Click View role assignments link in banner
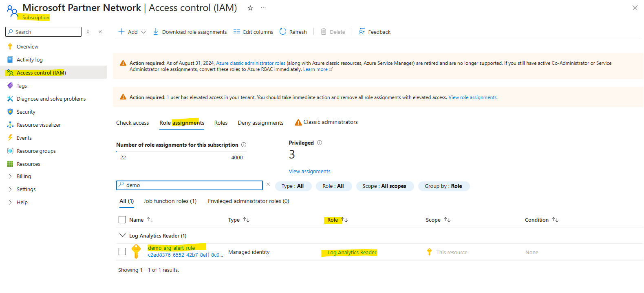This screenshot has height=293, width=644. (x=472, y=97)
